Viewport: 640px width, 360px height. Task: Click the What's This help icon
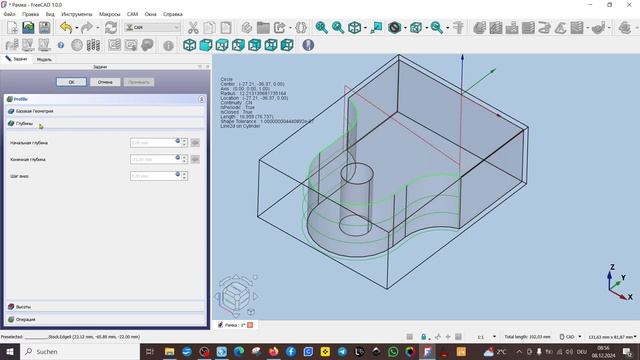pos(61,45)
